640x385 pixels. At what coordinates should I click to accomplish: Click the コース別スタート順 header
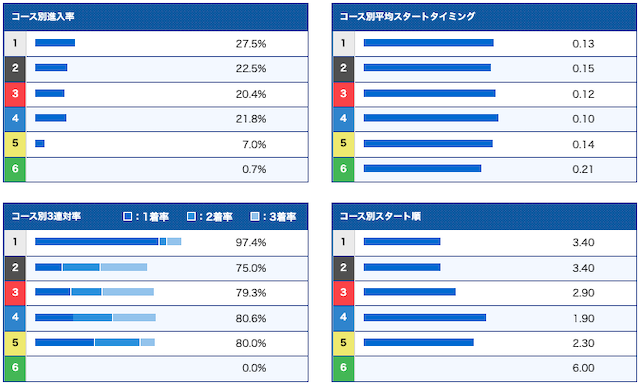pos(484,216)
